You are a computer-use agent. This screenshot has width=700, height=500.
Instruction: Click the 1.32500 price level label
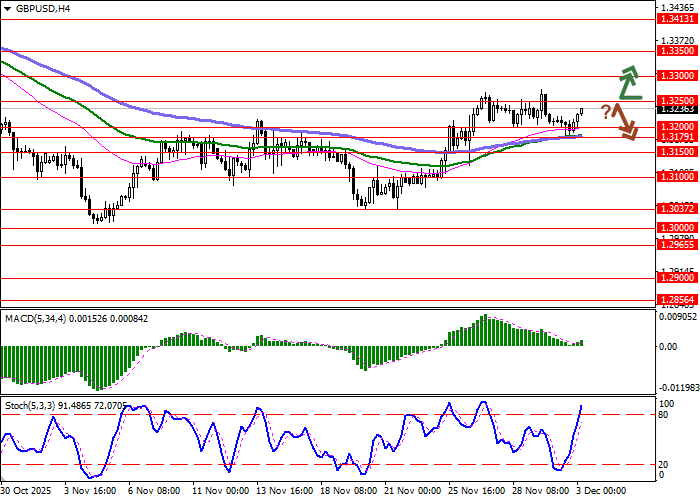click(x=676, y=101)
